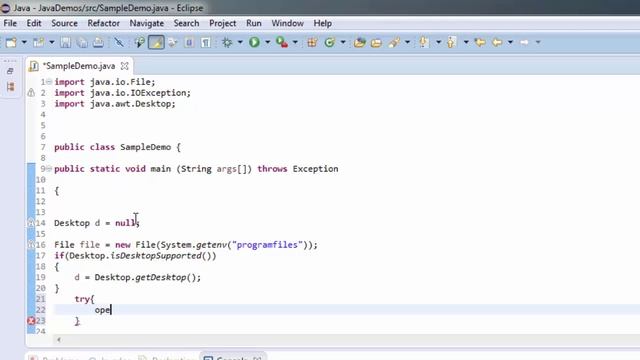Click the Save floppy disk icon
Screen dimensions: 640x360
(65, 42)
